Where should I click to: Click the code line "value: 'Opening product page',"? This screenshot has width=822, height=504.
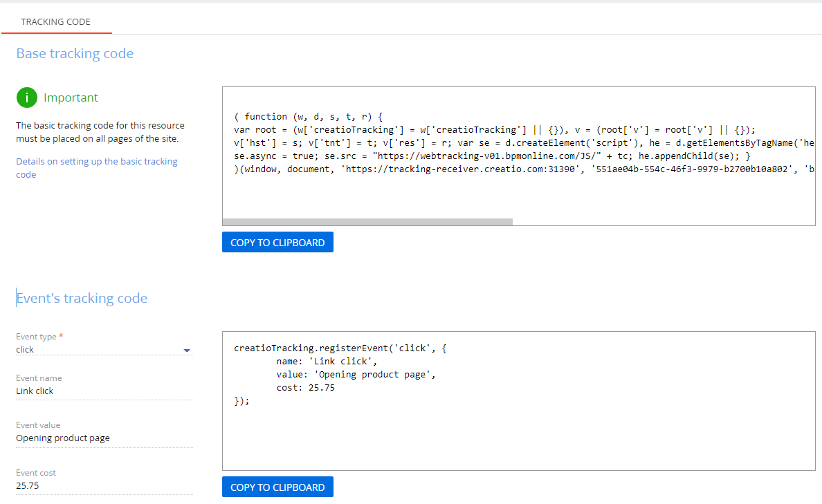(x=356, y=375)
